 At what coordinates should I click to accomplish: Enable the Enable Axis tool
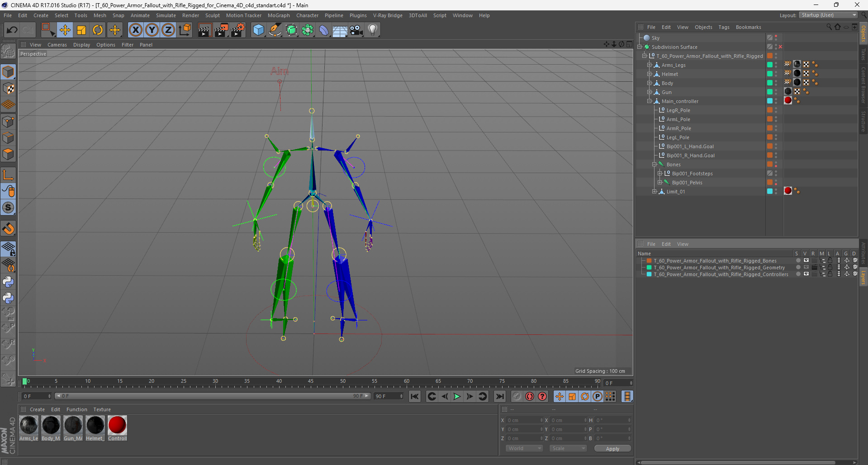pyautogui.click(x=8, y=175)
